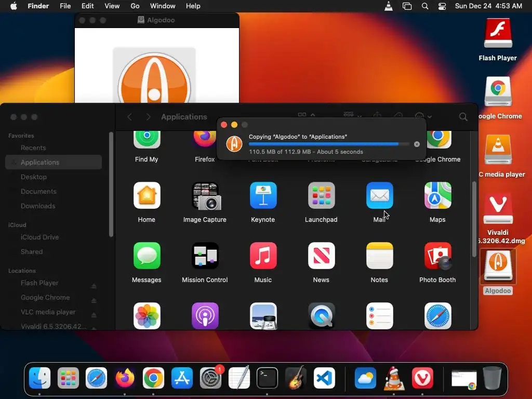Select the Podcasts app icon
This screenshot has width=532, height=399.
pos(205,316)
